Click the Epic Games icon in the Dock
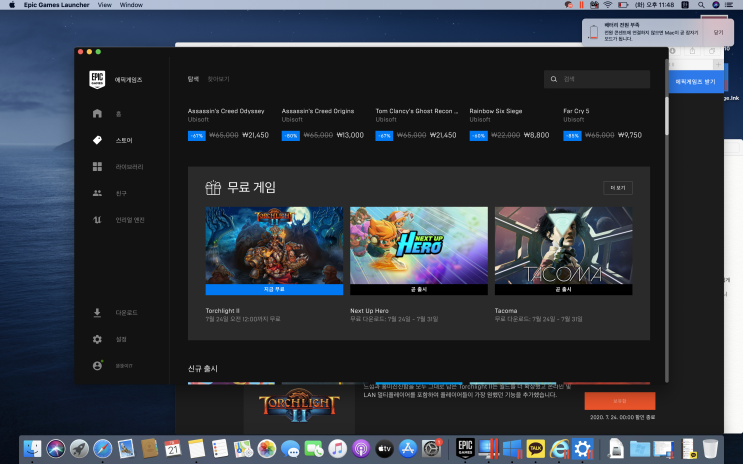 465,448
